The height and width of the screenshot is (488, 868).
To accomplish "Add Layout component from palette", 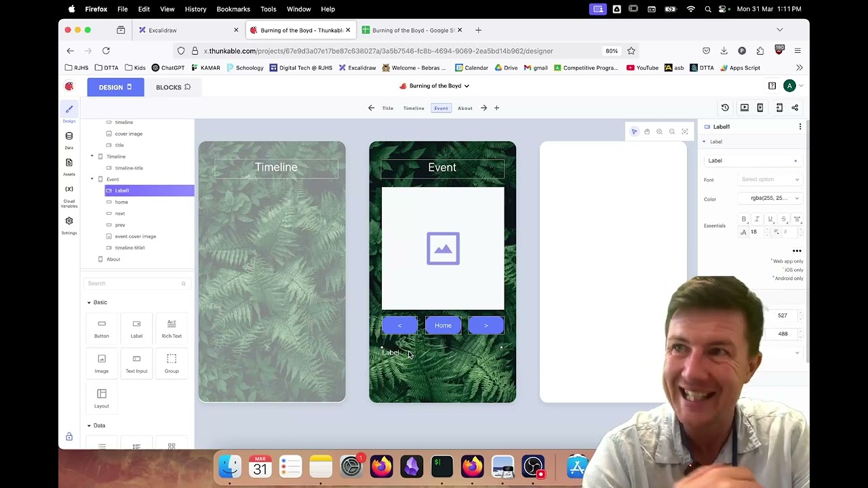I will pos(102,399).
